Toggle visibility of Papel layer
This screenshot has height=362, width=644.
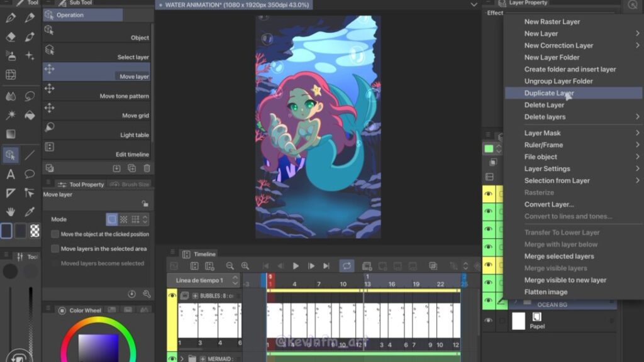pos(488,321)
